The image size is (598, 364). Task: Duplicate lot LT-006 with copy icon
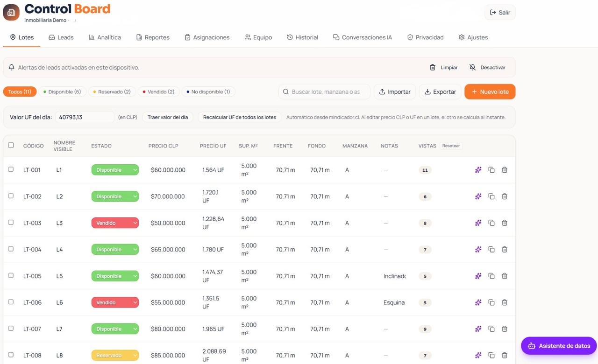coord(491,302)
